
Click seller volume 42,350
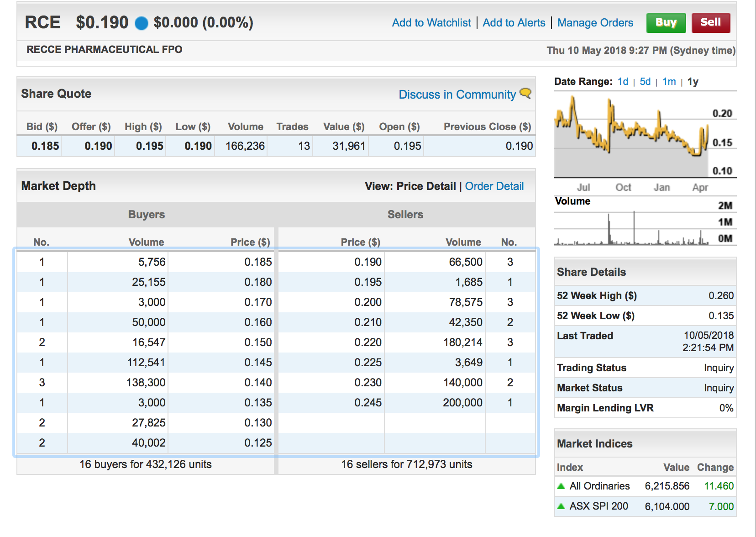coord(466,322)
